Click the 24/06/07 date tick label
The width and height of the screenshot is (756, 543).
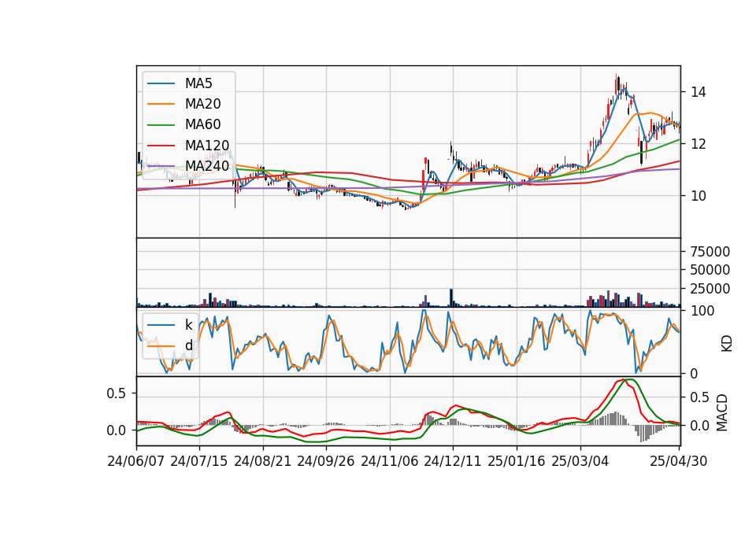[x=136, y=461]
